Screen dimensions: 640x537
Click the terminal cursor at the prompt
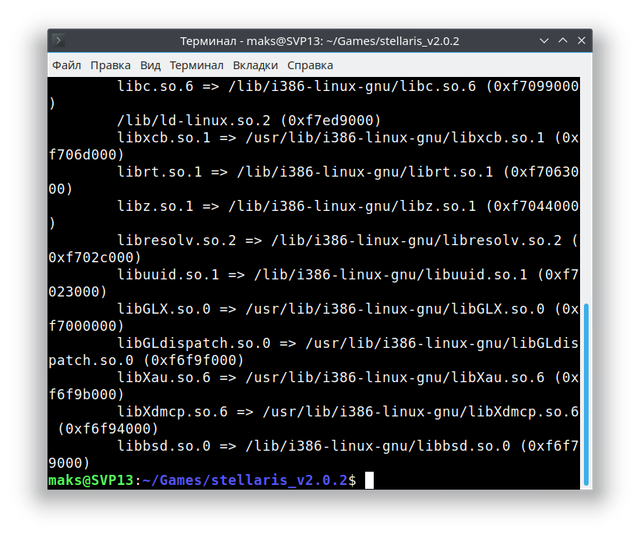pyautogui.click(x=369, y=480)
